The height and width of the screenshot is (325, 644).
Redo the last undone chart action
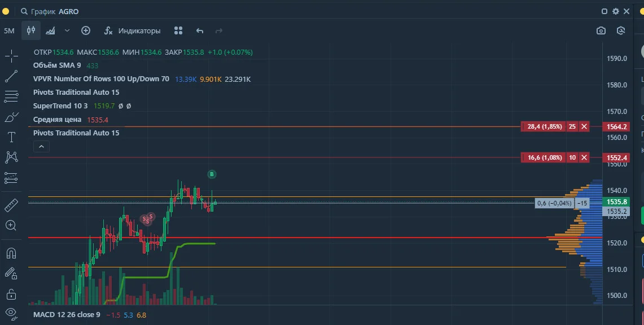point(219,31)
